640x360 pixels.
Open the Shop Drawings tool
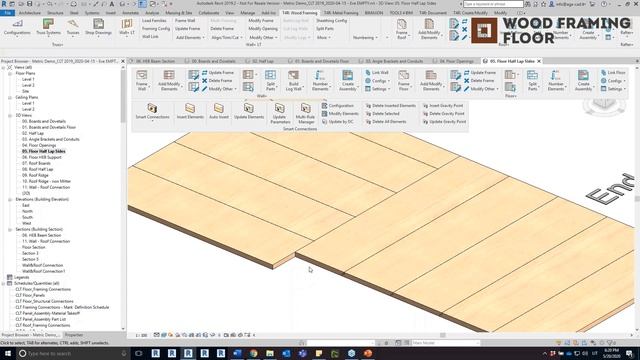98,27
